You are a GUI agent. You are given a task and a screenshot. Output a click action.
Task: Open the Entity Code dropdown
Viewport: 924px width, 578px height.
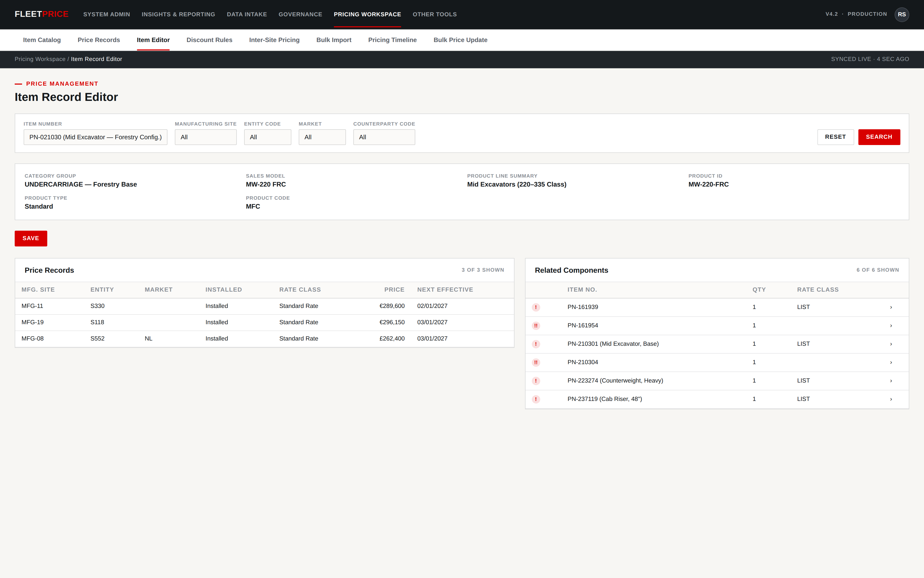coord(267,137)
